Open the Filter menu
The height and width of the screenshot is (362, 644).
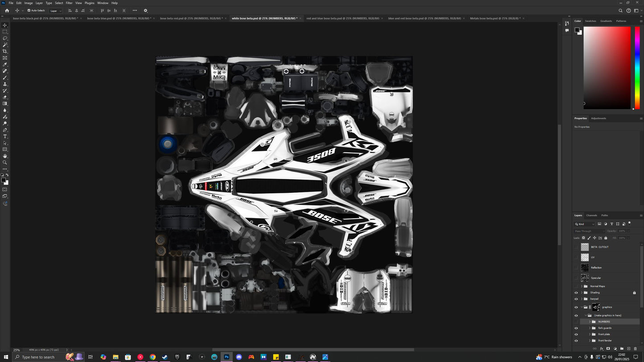tap(69, 3)
